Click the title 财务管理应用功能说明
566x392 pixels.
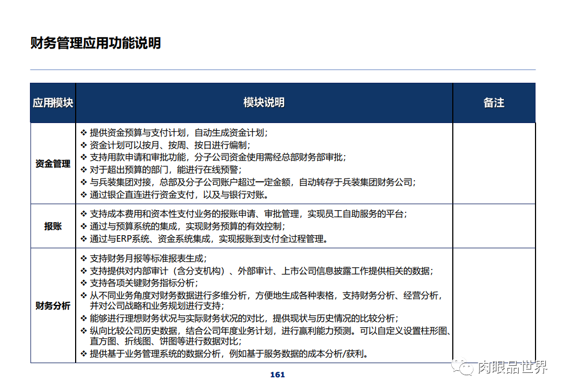(96, 43)
